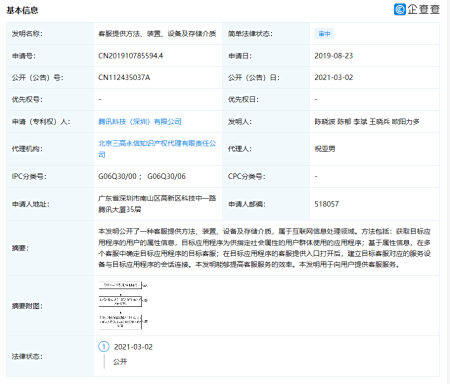450x384 pixels.
Task: Select publication date 2021-03-02 in table
Action: (x=333, y=78)
